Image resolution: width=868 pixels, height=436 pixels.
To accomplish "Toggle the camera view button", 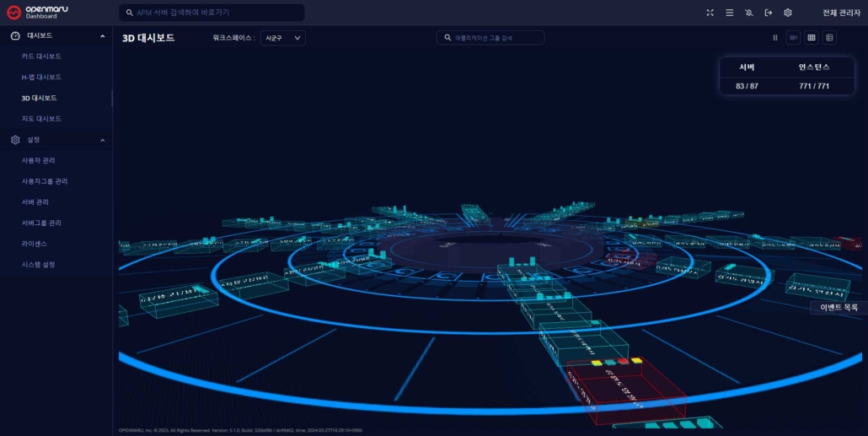I will tap(793, 38).
